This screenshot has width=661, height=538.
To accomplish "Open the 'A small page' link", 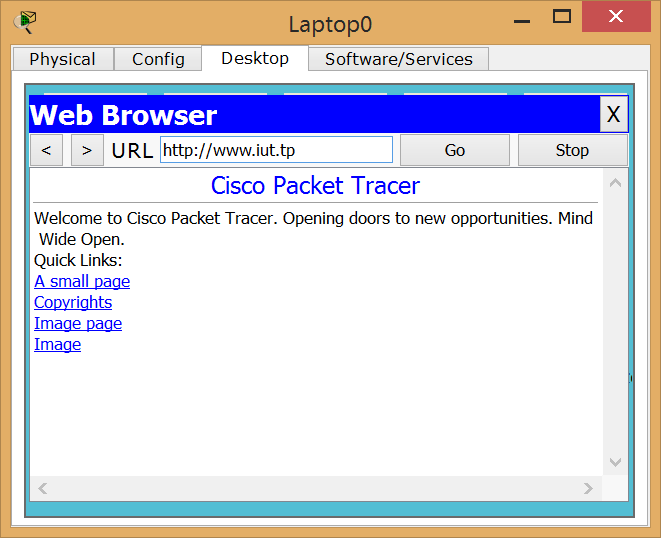I will (82, 281).
